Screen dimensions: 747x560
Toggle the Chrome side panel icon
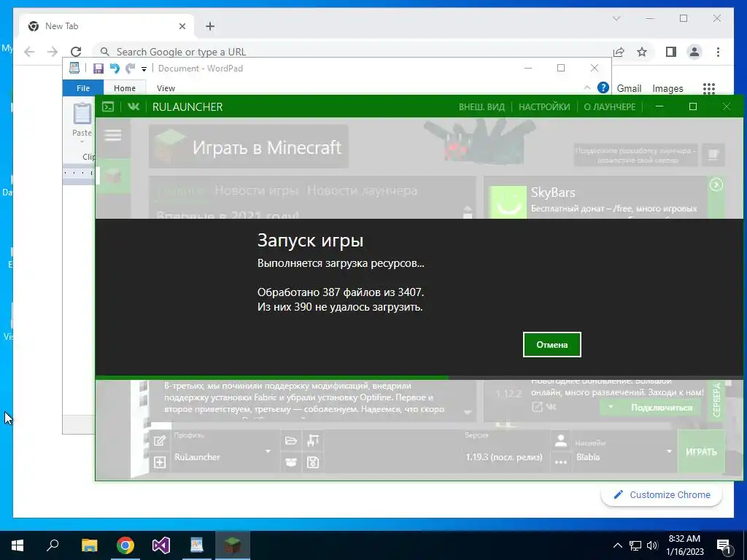pos(671,52)
